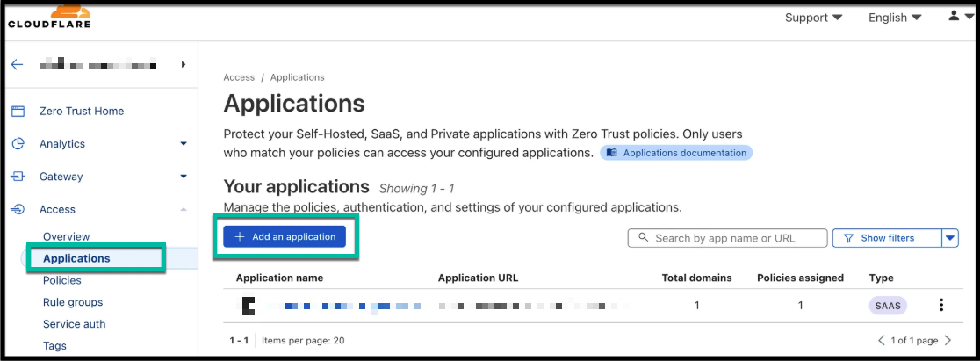Go to the previous page with left chevron
Viewport: 980px width, 361px height.
[x=882, y=340]
